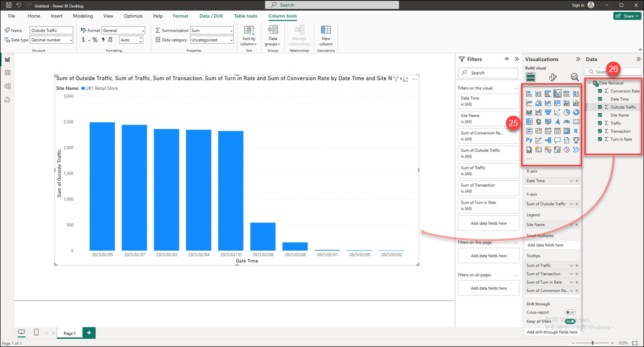The height and width of the screenshot is (347, 644).
Task: Collapse the Data Retrieval table tree
Action: click(589, 83)
